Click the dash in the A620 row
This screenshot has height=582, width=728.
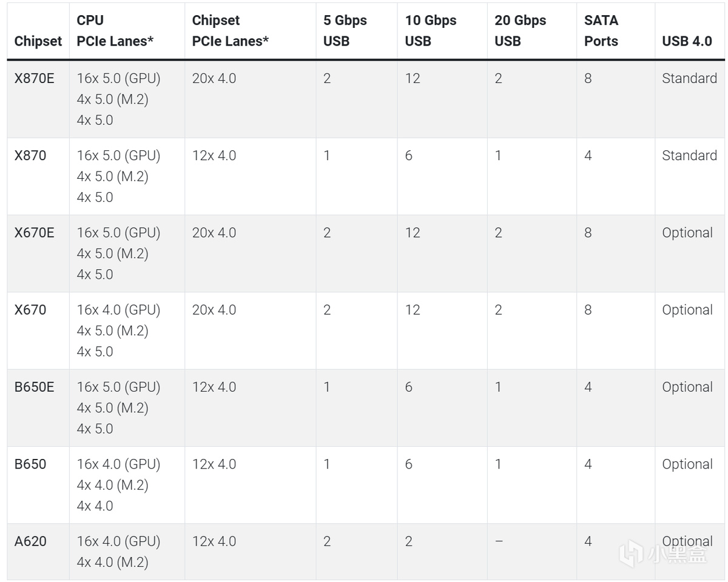tap(499, 541)
